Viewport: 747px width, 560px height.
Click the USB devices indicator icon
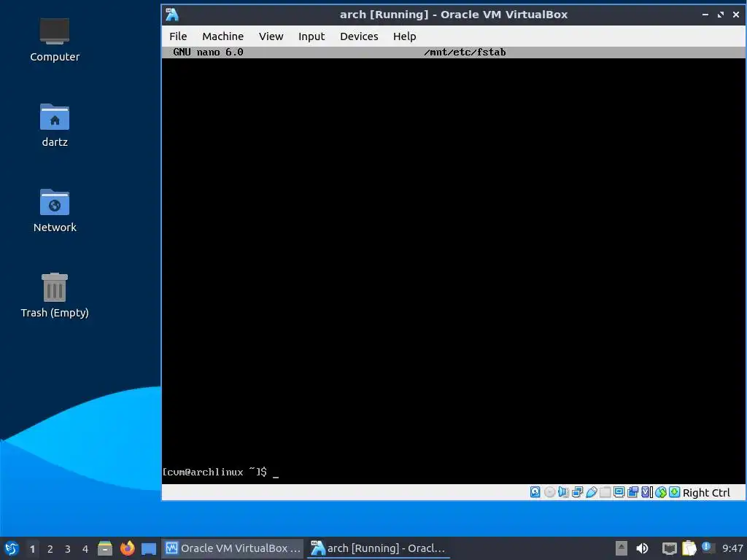(x=591, y=492)
